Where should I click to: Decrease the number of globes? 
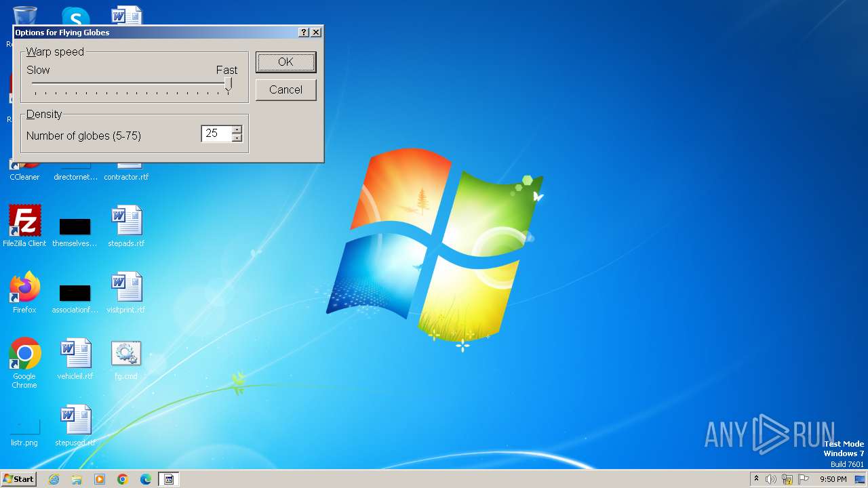pyautogui.click(x=237, y=138)
